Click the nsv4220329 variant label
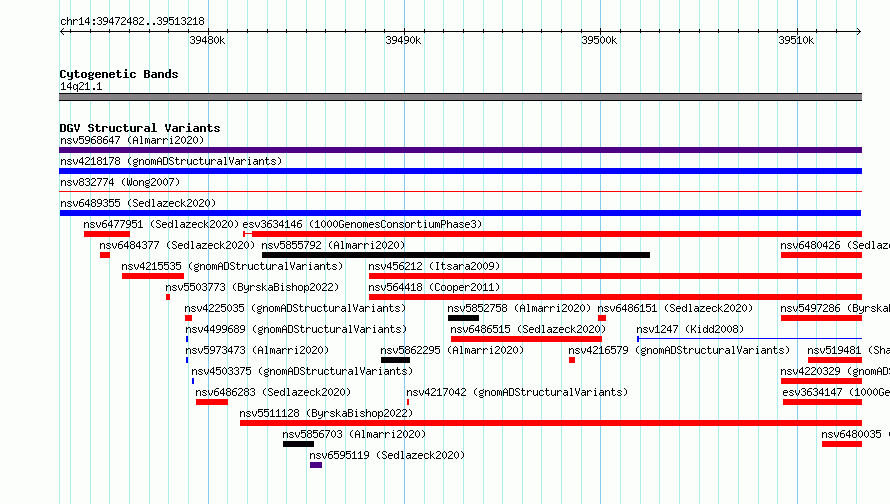 tap(835, 371)
